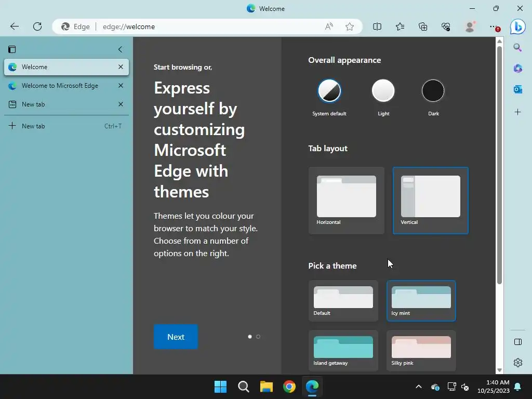Open the split screen icon
The height and width of the screenshot is (399, 532).
coord(377,26)
